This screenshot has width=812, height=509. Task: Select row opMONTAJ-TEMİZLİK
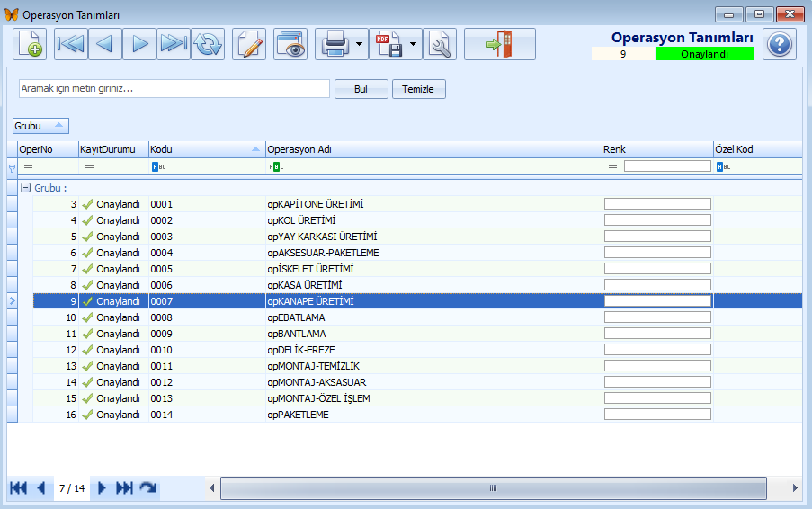click(x=417, y=366)
